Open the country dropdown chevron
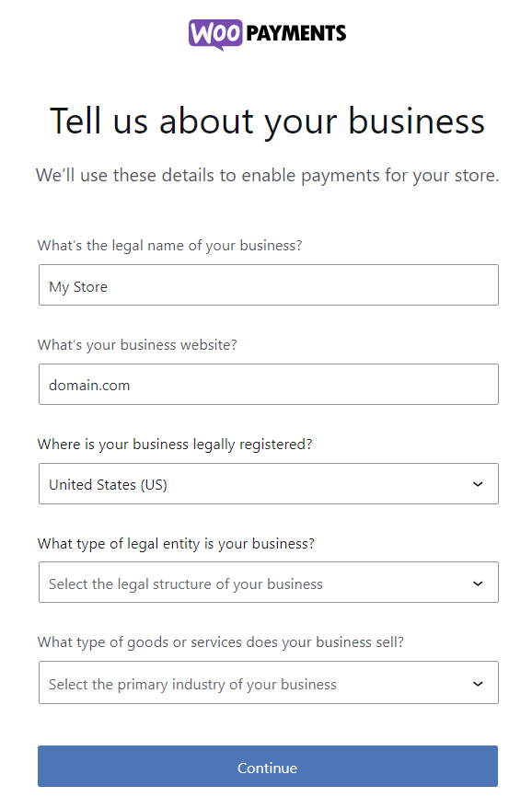Viewport: 532px width, 809px height. (x=478, y=483)
